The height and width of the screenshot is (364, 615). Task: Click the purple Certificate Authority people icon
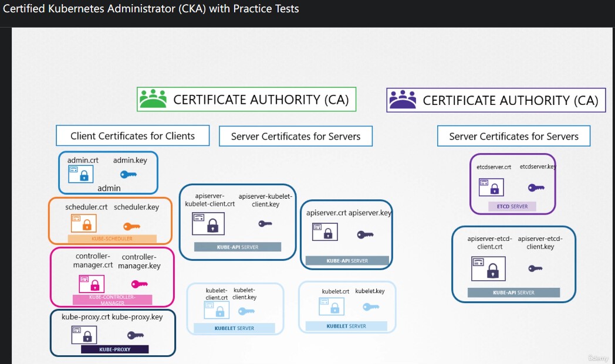(403, 100)
